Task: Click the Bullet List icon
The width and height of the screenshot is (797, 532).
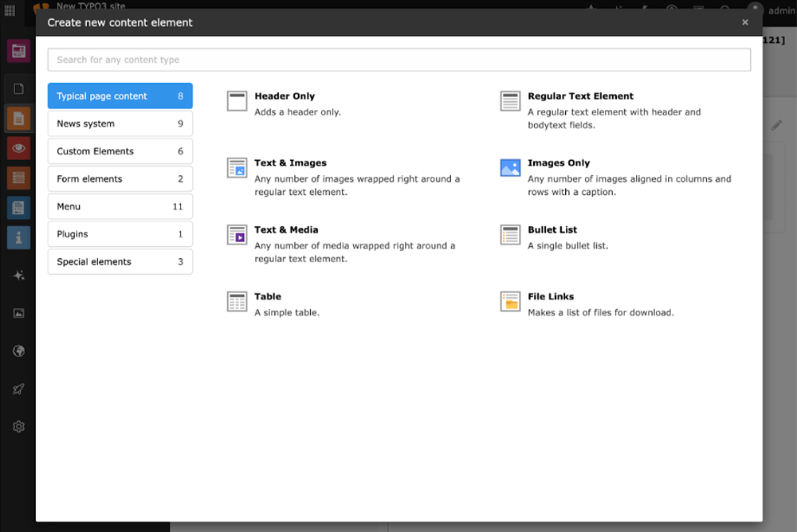Action: [x=510, y=235]
